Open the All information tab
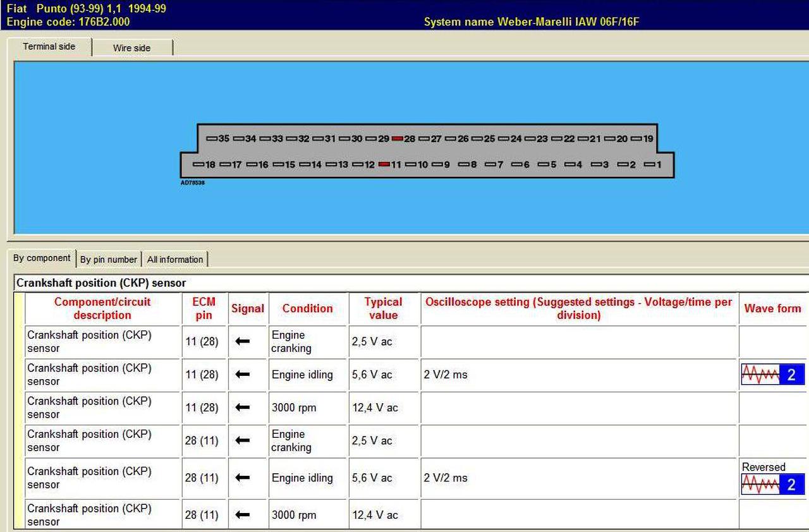The height and width of the screenshot is (532, 809). click(175, 260)
